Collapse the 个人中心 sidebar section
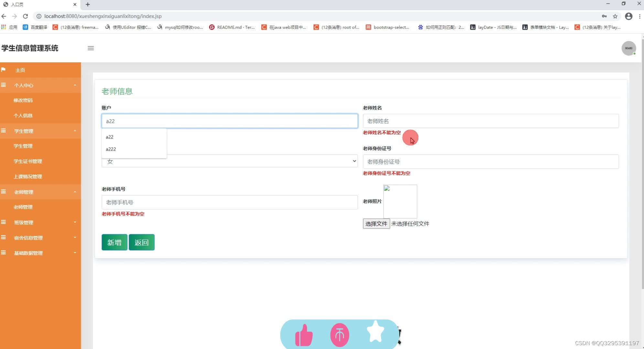Viewport: 644px width, 349px height. [x=40, y=85]
